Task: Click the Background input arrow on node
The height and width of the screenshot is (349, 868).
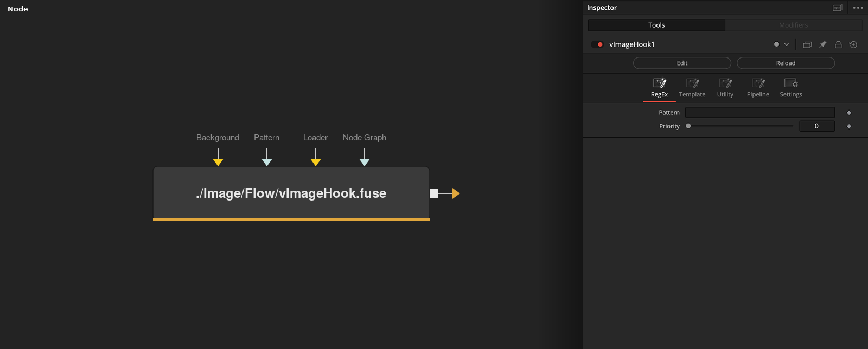Action: [218, 162]
